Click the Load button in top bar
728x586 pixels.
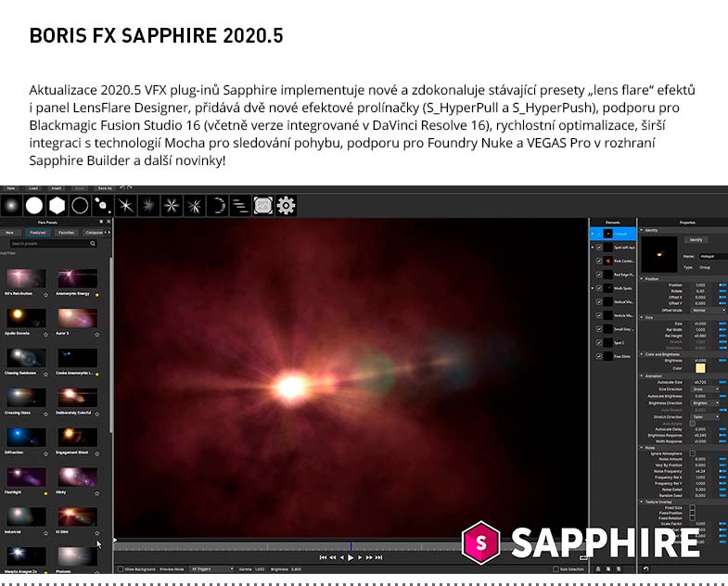(33, 188)
